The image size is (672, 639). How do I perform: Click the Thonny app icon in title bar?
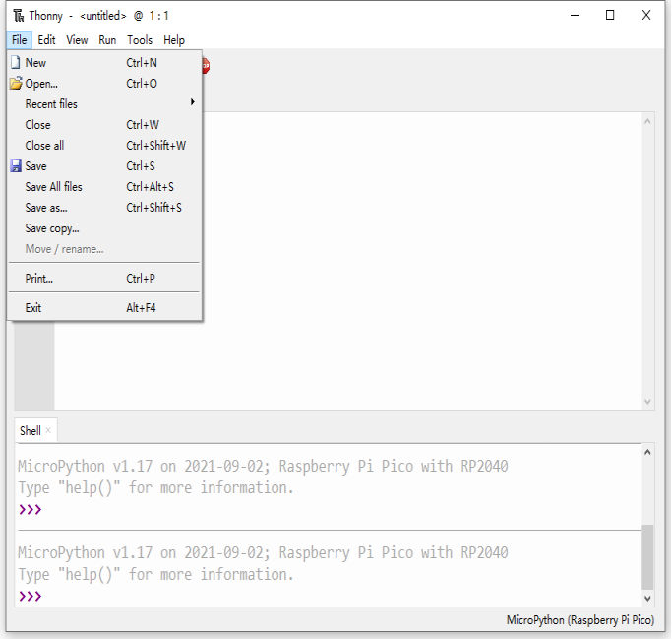[19, 16]
